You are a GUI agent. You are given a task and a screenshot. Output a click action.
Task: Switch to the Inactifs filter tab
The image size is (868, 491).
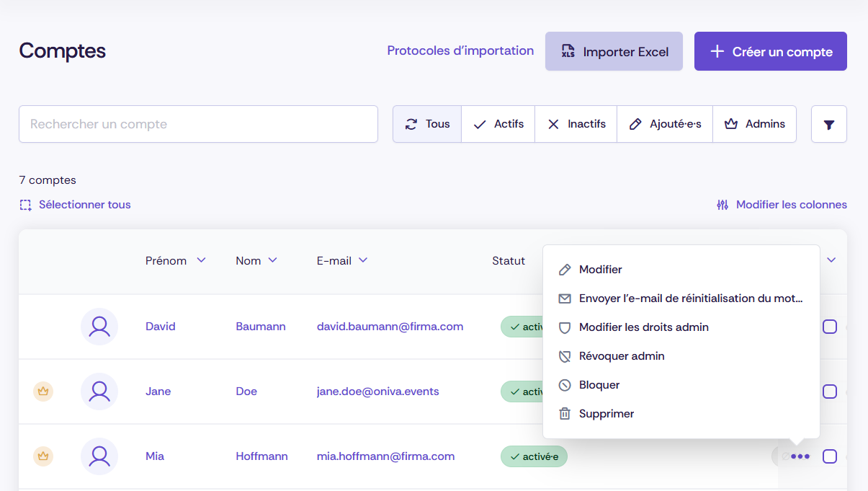click(576, 124)
